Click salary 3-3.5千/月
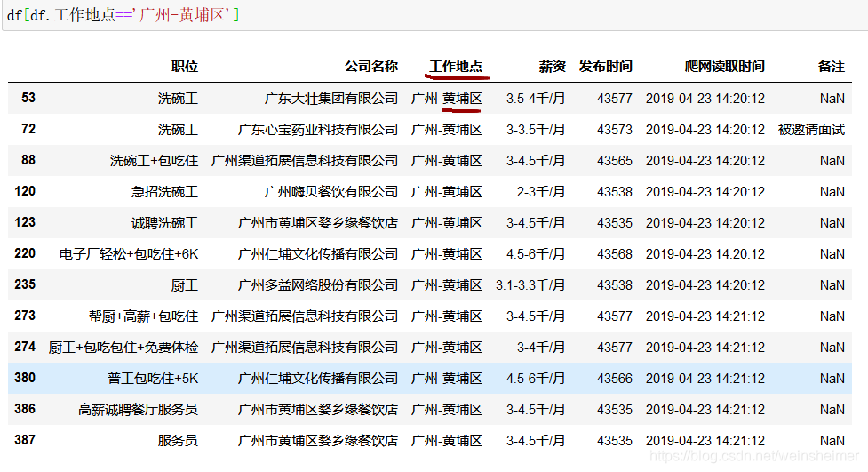Screen dimensions: 868x472 point(536,130)
